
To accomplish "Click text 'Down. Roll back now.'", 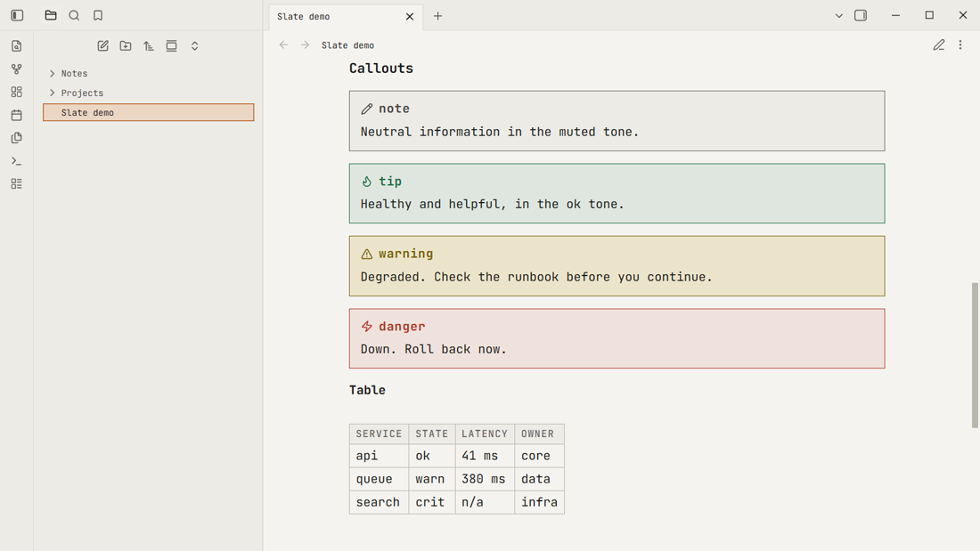I will point(433,349).
